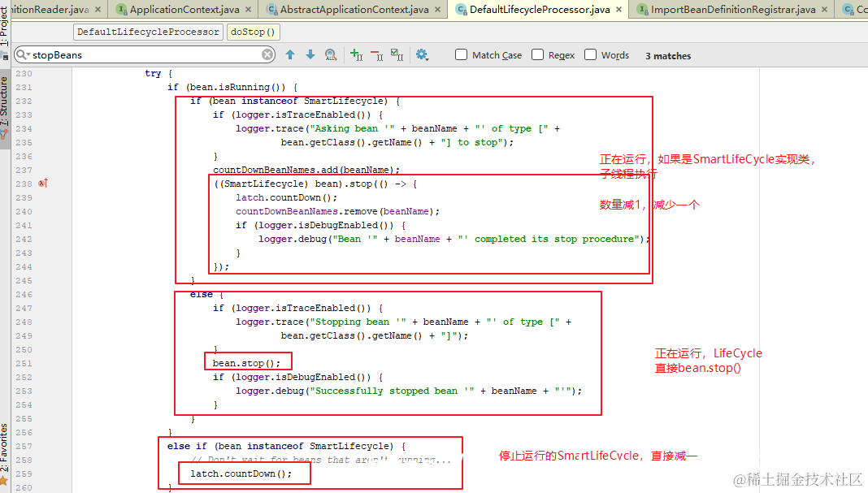
Task: Close the tab ending in itionReader.java
Action: (x=98, y=10)
